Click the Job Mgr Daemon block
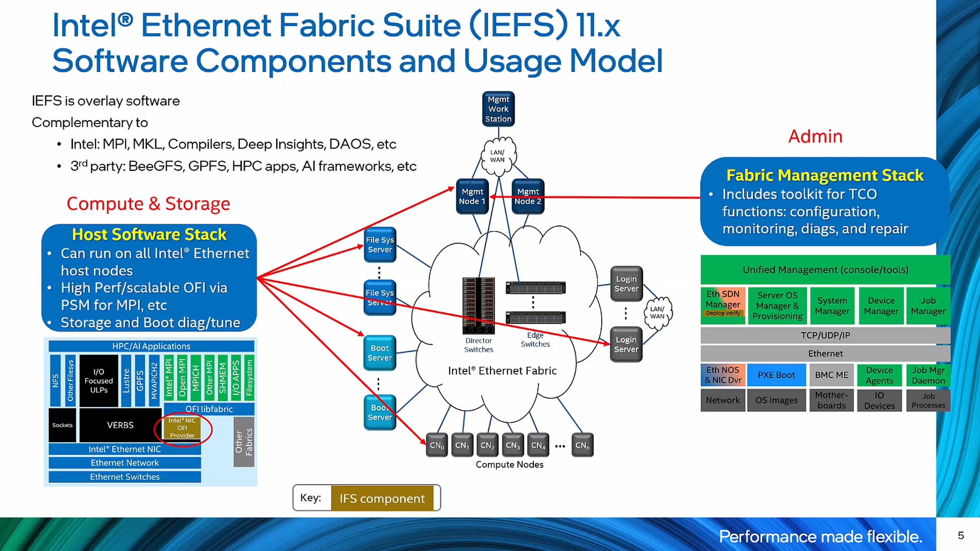 point(928,375)
